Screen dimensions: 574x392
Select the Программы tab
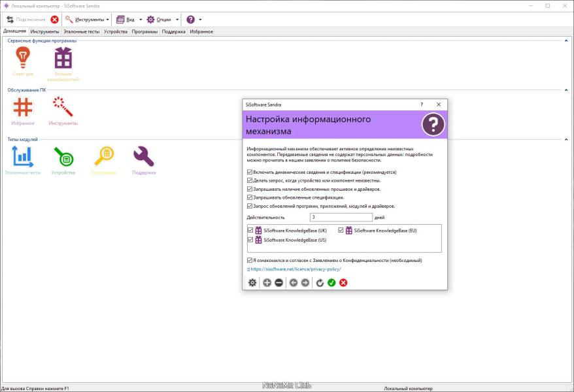(144, 32)
